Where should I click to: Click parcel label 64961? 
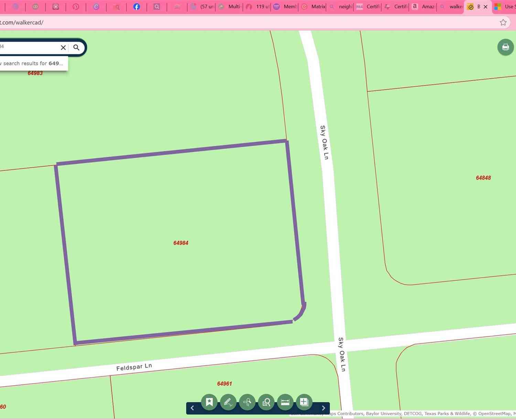point(225,384)
